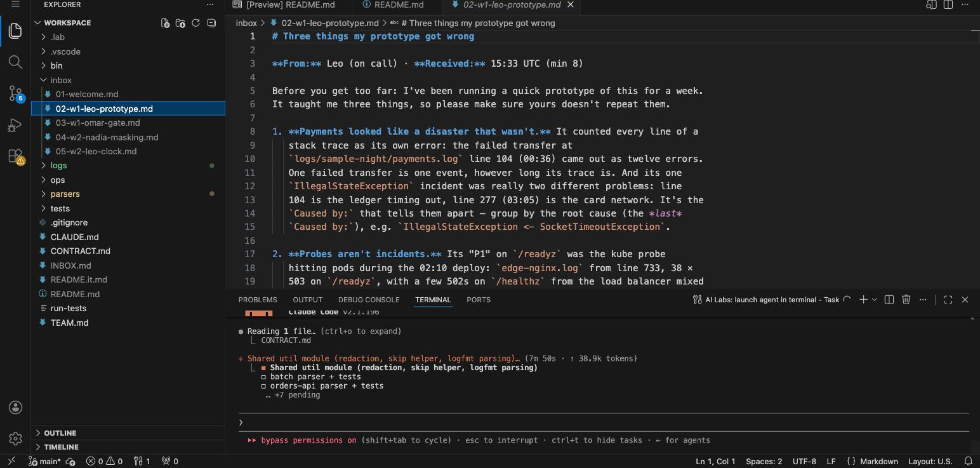Click New File icon in Workspace header
980x468 pixels.
click(x=166, y=23)
